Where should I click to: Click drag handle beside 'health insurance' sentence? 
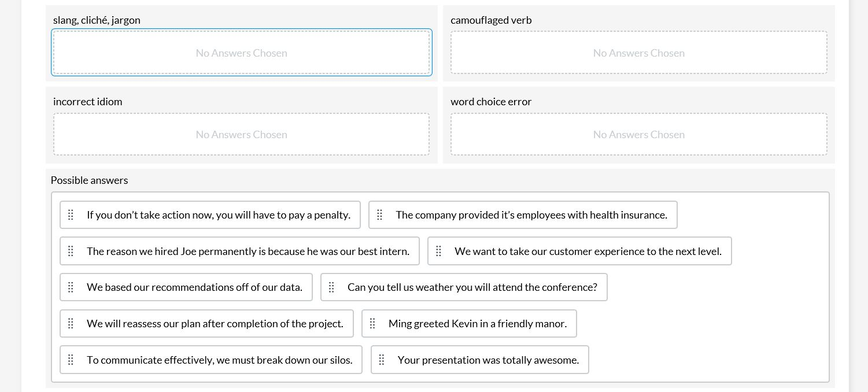point(380,215)
